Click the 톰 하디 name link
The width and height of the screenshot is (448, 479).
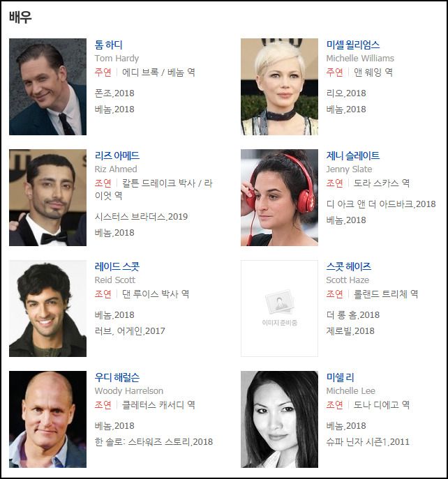tap(109, 45)
